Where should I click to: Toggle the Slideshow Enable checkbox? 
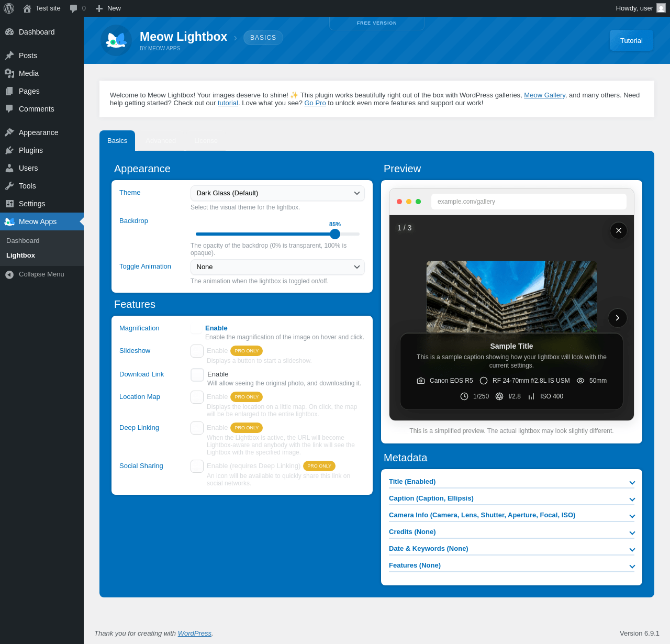coord(197,351)
